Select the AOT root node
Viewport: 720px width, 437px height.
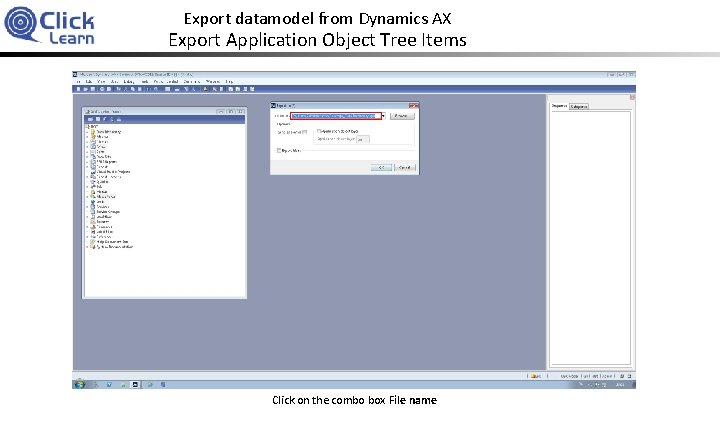point(94,126)
